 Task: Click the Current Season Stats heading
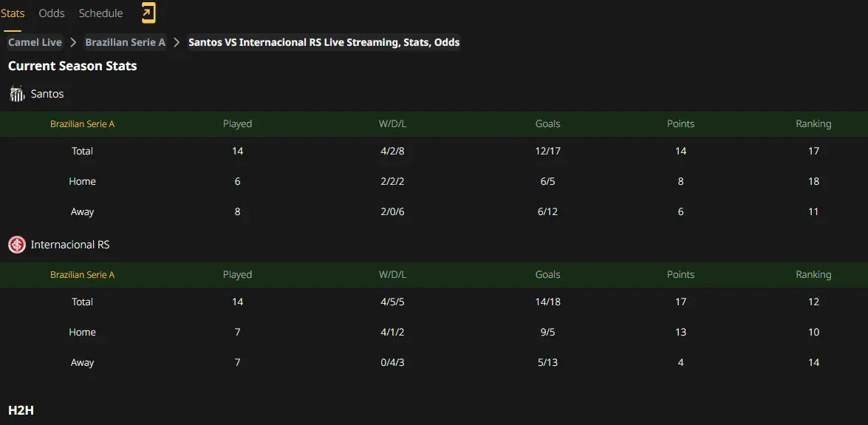[x=72, y=66]
